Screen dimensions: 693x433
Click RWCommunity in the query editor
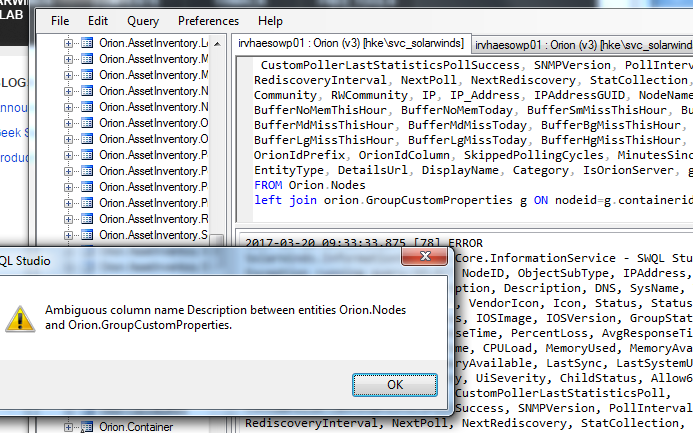(x=369, y=95)
